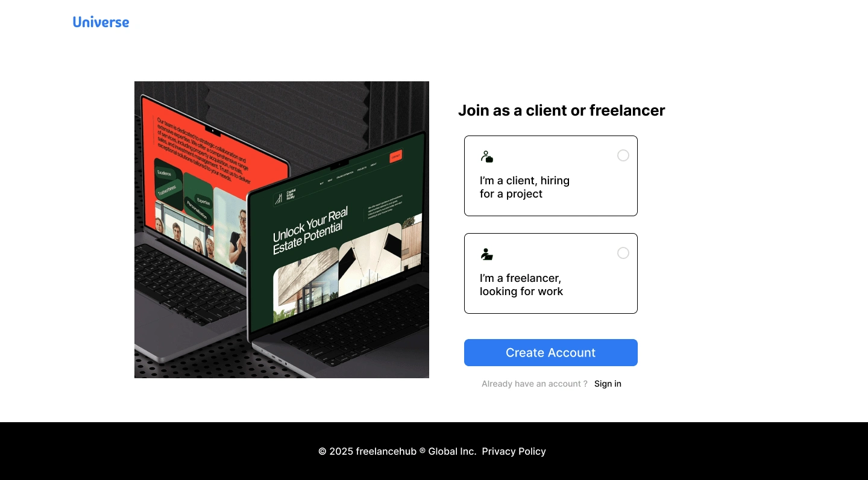
Task: Click the orange button on the green laptop screen
Action: [395, 157]
